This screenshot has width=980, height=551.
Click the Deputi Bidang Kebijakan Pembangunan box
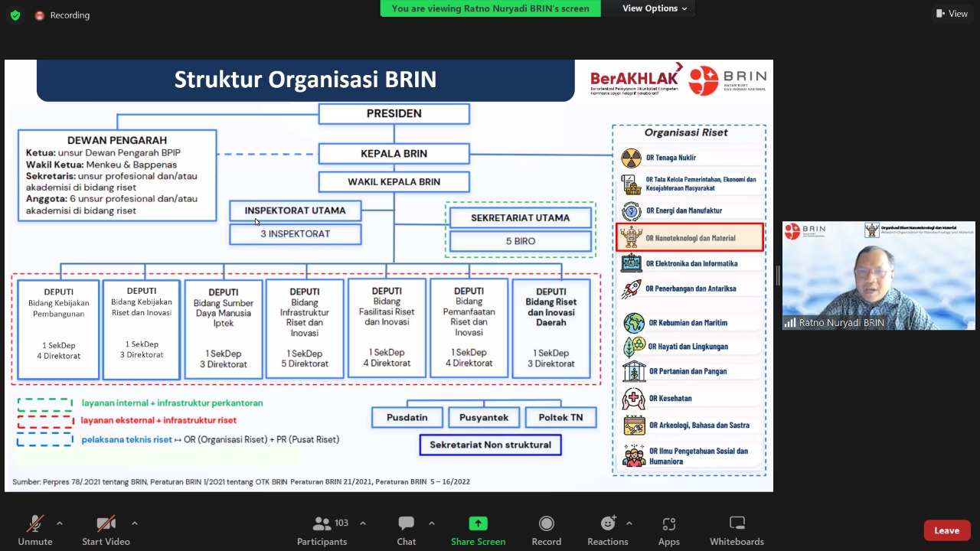[59, 329]
